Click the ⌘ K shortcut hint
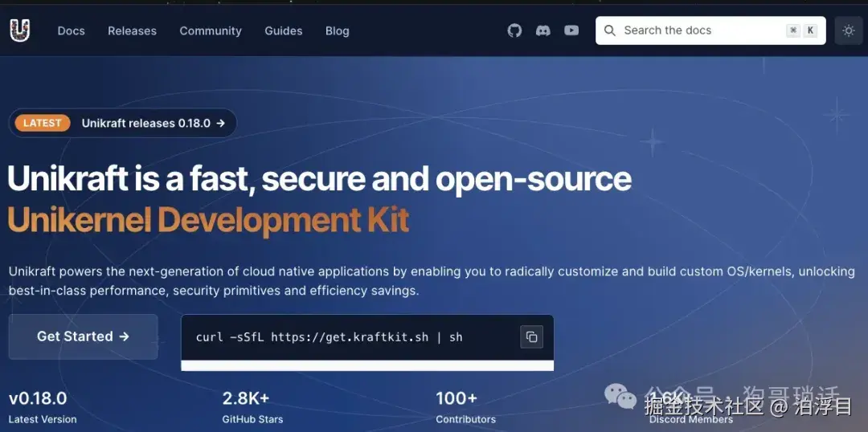868x432 pixels. click(x=801, y=31)
